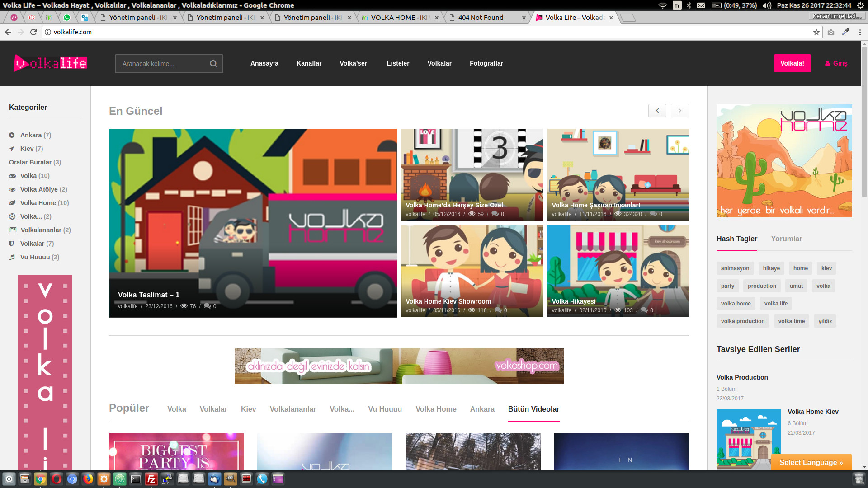Open the Volka Teslimat – 1 video thumbnail
The width and height of the screenshot is (868, 488).
tap(253, 223)
